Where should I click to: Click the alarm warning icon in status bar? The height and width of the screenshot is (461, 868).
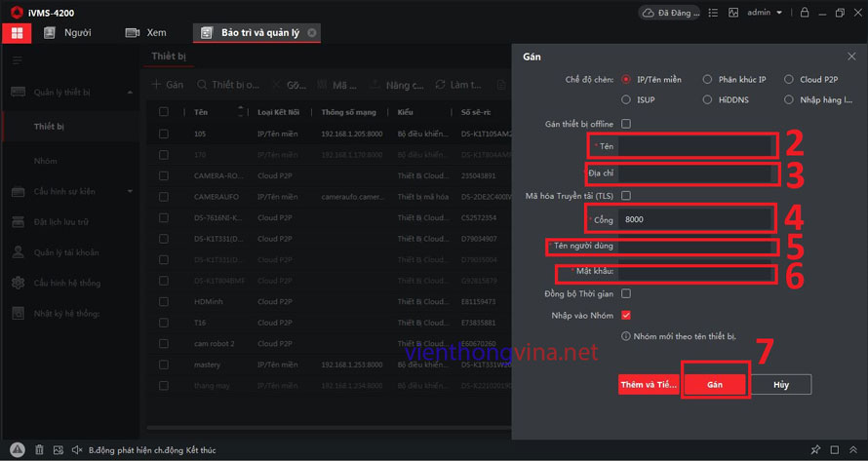pos(17,450)
